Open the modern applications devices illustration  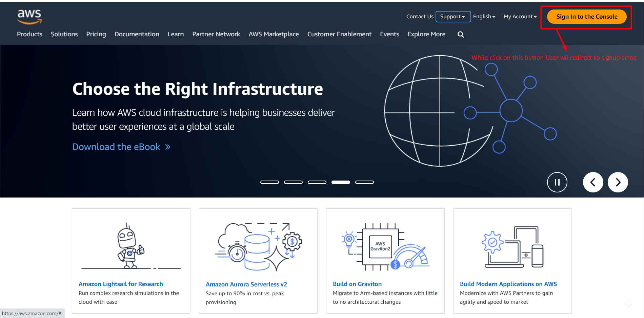512,247
